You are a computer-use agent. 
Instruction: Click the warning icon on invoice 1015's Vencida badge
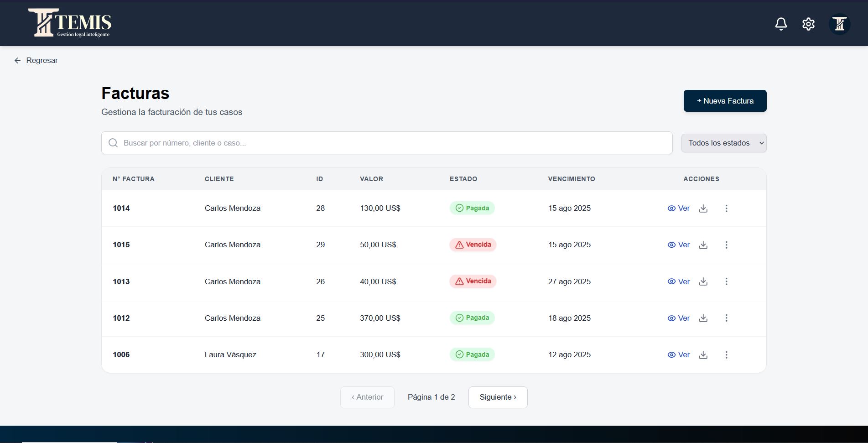pyautogui.click(x=459, y=245)
